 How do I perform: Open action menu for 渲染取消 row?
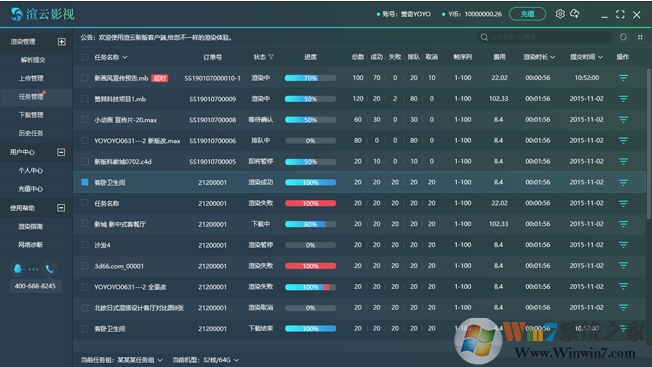pos(623,308)
